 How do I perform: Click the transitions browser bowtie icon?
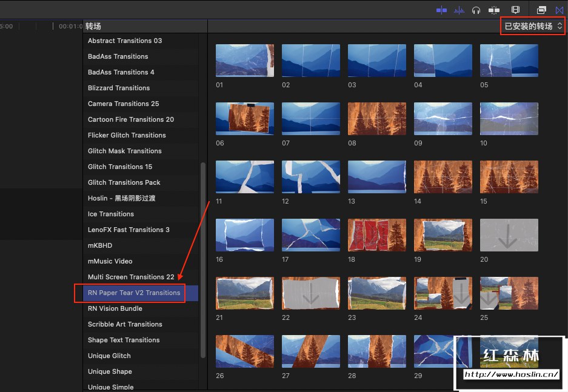pos(560,10)
